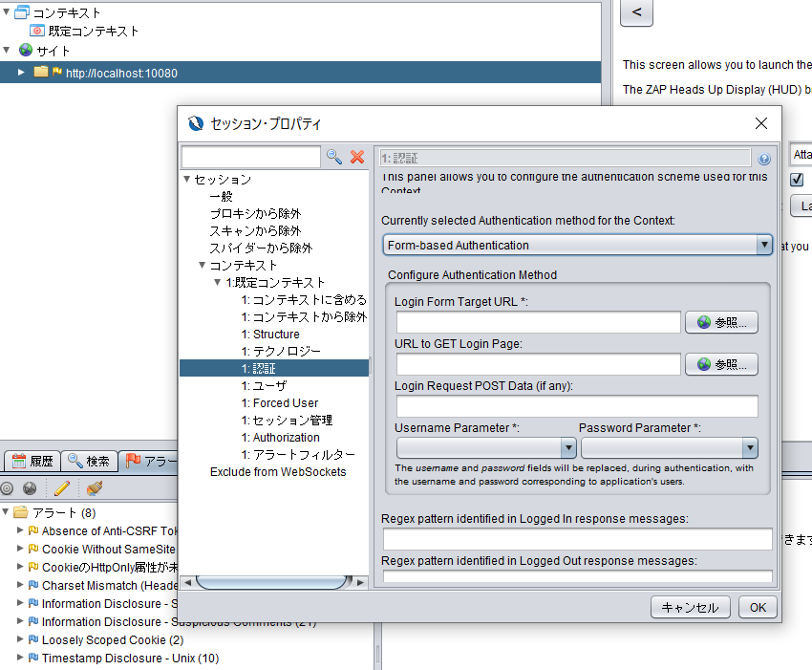The width and height of the screenshot is (812, 670).
Task: Click the globe icon in alerts toolbar
Action: (x=30, y=488)
